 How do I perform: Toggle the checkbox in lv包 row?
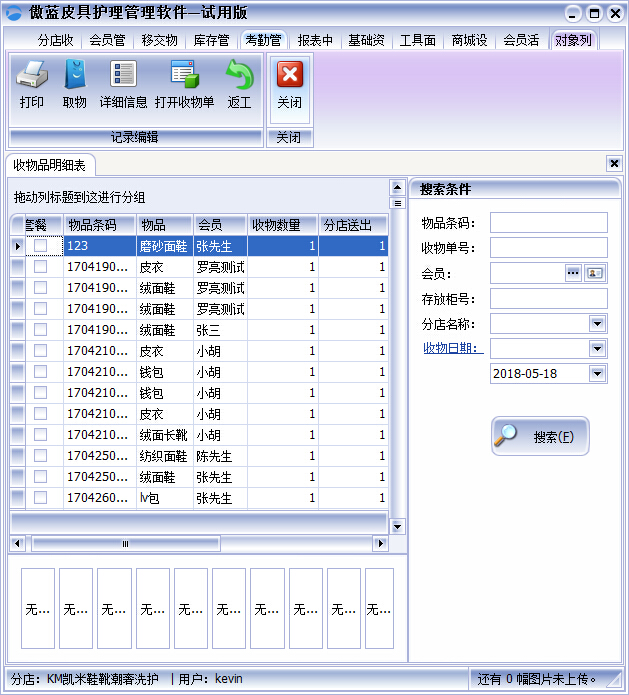point(41,498)
